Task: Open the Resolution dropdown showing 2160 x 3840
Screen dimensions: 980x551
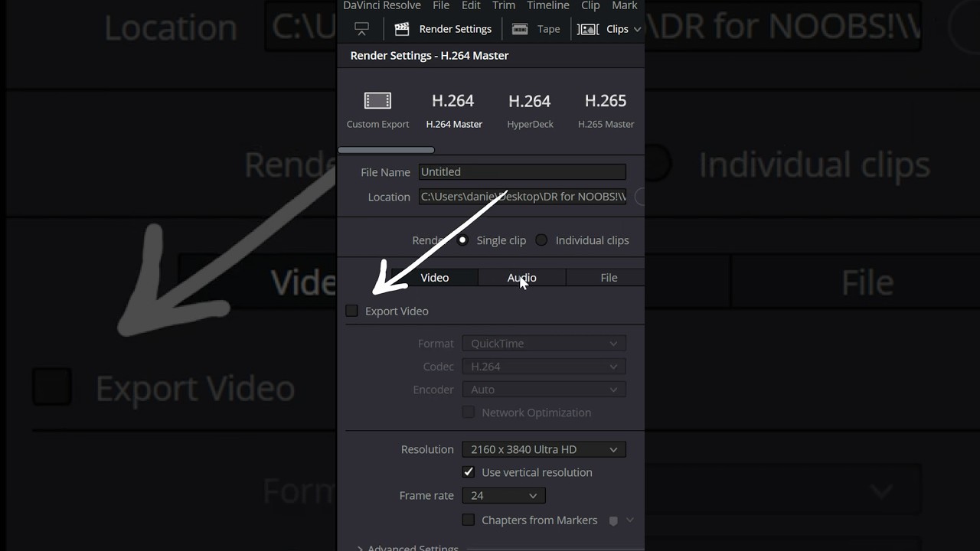Action: click(x=544, y=449)
